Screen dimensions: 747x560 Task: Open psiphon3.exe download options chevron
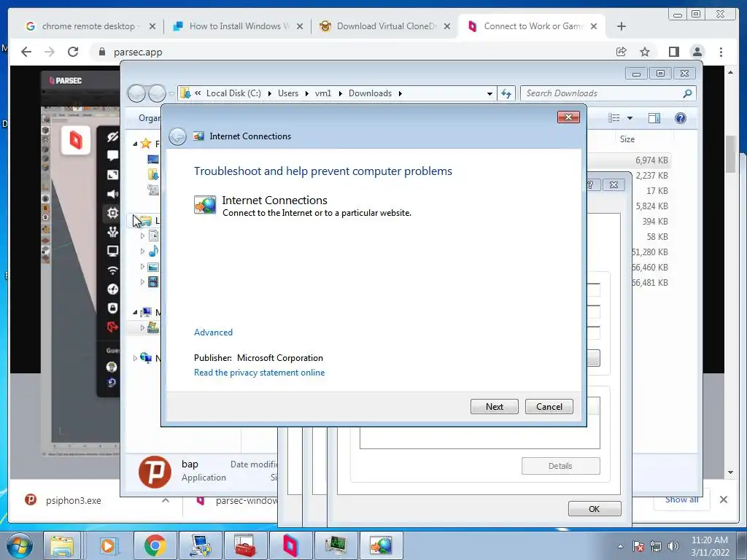(166, 500)
